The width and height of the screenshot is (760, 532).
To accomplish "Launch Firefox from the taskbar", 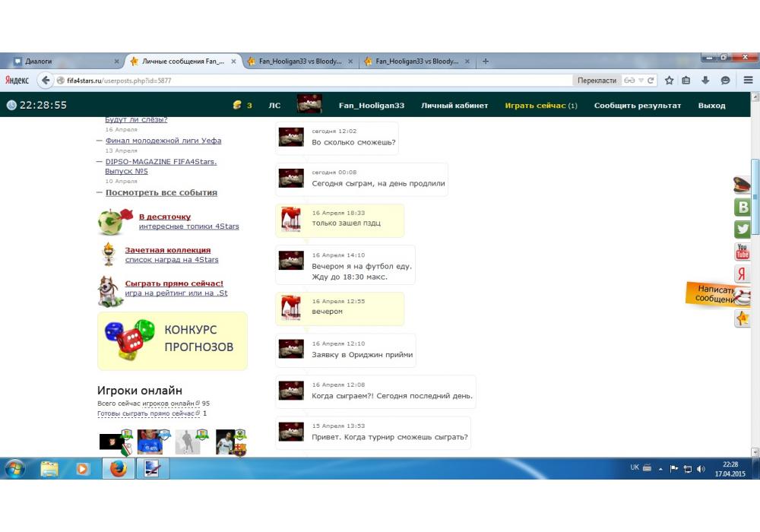I will [117, 469].
